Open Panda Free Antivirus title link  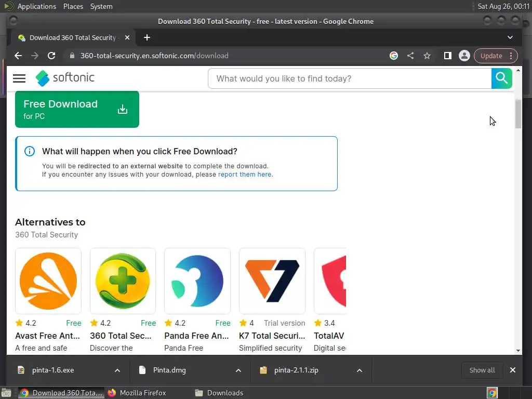pos(196,336)
